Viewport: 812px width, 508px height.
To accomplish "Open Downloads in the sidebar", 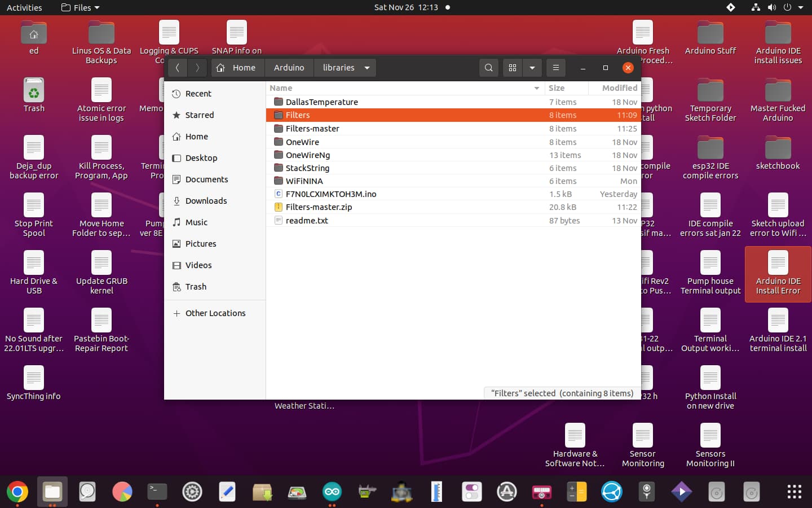I will tap(206, 201).
